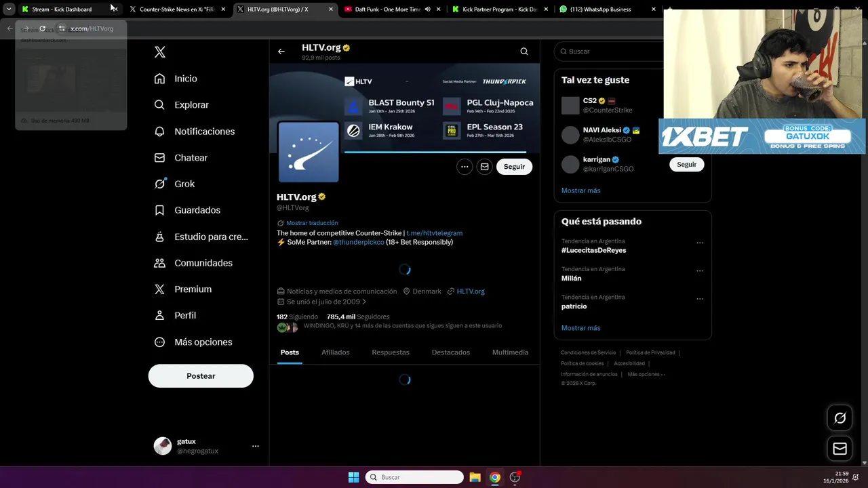Open @thunderpickco mention link
This screenshot has width=868, height=488.
pos(358,242)
